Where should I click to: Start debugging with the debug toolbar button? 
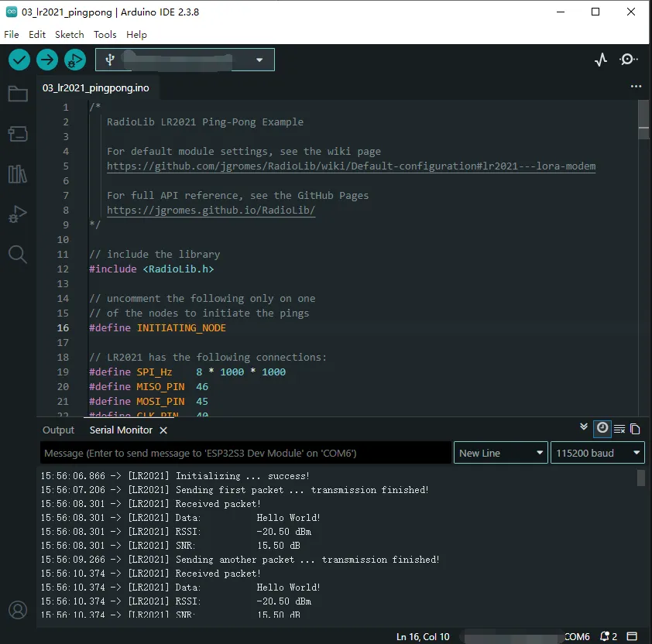point(75,60)
